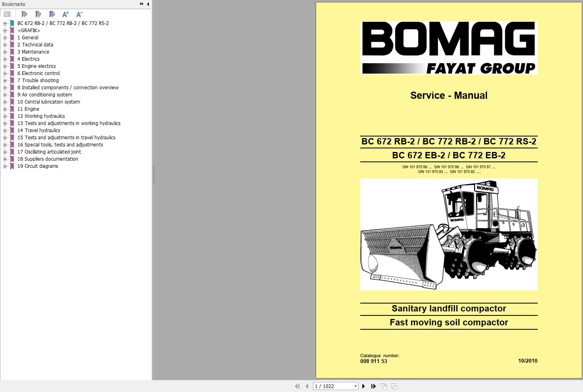Image resolution: width=583 pixels, height=392 pixels.
Task: Click the delete bookmark icon
Action: (x=24, y=14)
